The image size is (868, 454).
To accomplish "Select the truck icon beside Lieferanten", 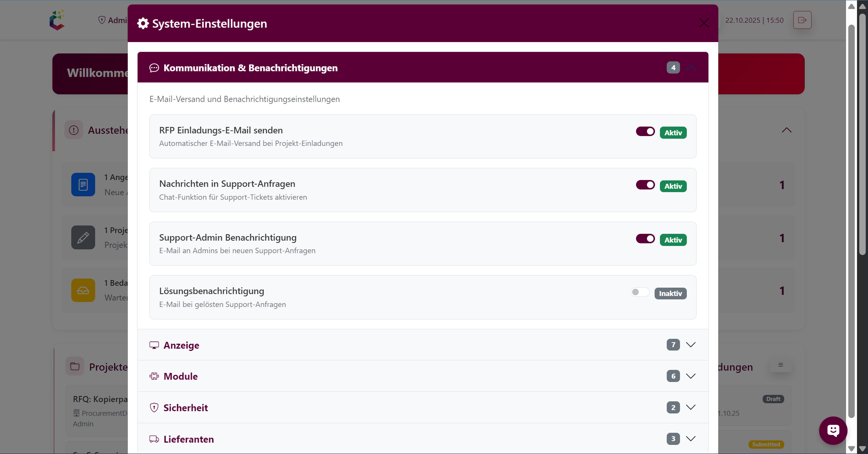I will coord(154,439).
